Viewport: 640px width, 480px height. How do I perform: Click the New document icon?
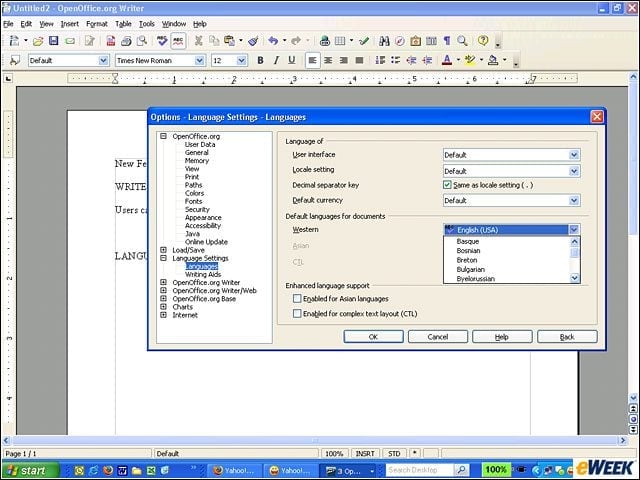[14, 40]
